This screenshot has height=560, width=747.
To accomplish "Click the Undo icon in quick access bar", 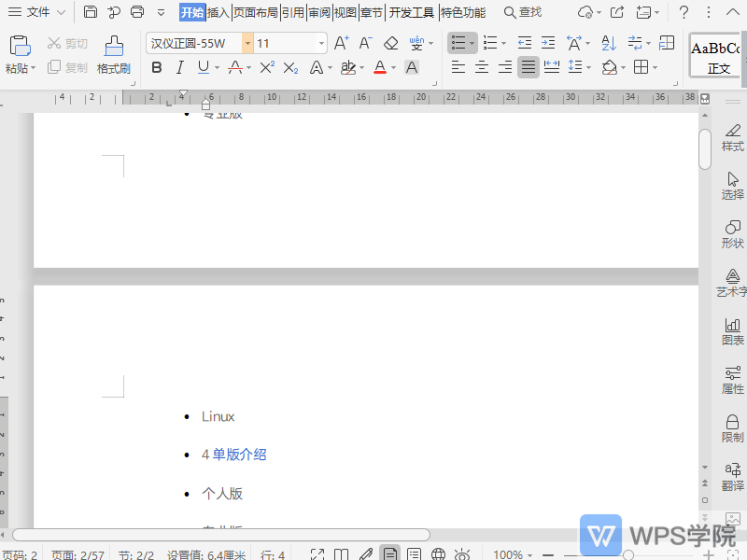I will [114, 12].
